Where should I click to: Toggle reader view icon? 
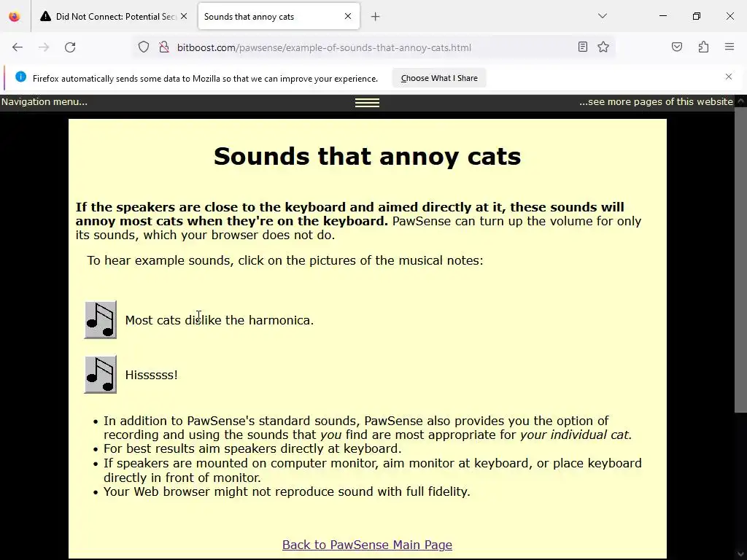(583, 47)
